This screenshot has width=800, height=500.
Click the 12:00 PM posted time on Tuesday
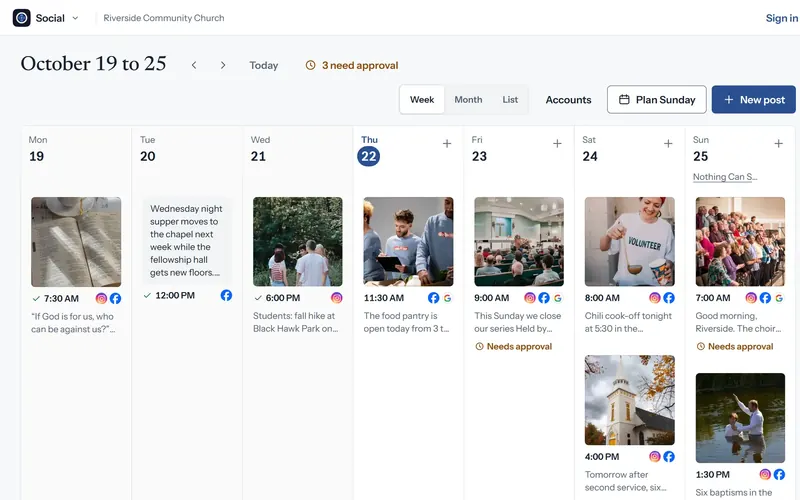pos(174,295)
